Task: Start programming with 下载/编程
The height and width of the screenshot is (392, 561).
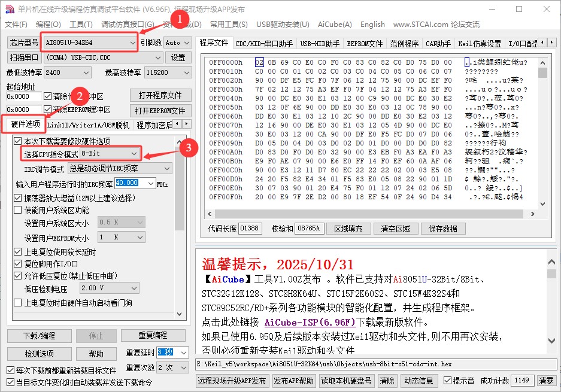Action: [38, 335]
